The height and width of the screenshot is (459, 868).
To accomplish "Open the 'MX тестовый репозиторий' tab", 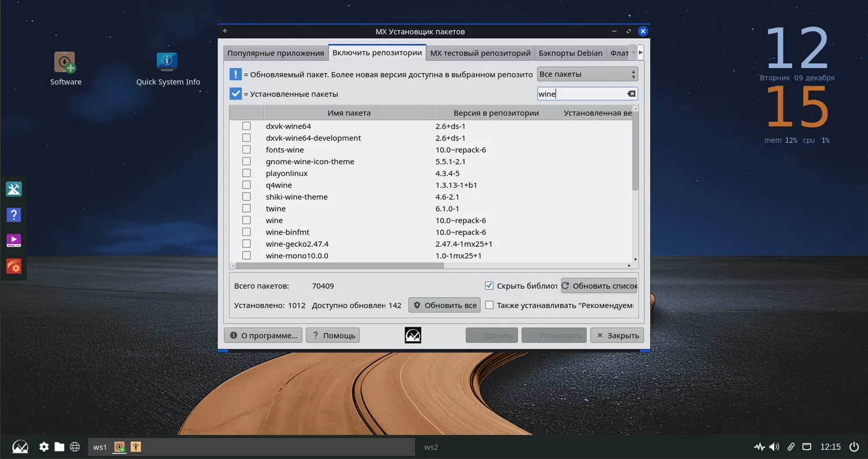I will [480, 53].
